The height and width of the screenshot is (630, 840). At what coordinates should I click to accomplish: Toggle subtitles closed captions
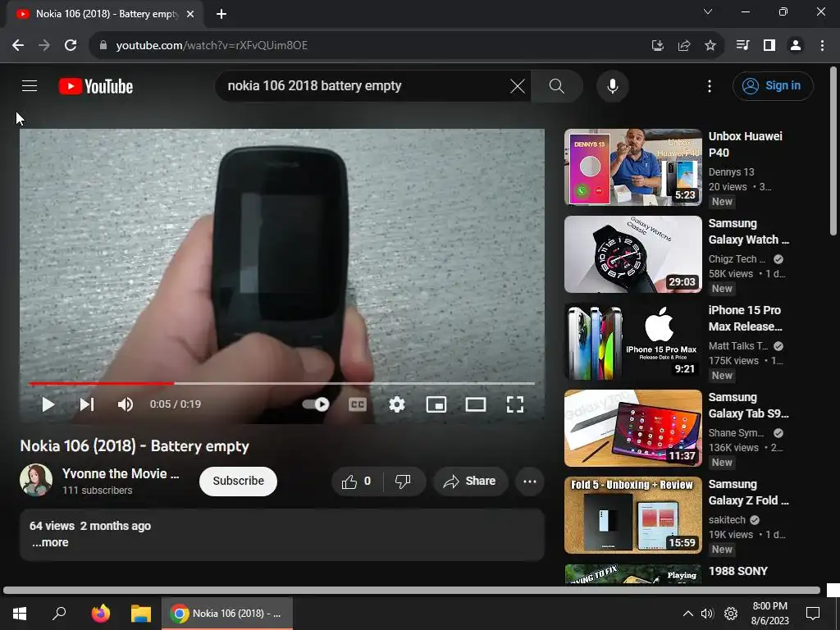tap(358, 404)
